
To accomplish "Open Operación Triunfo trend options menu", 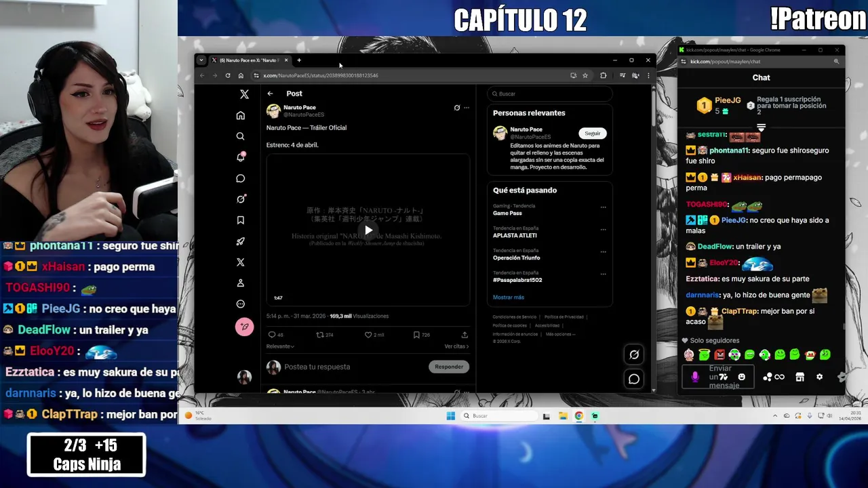I will 603,252.
